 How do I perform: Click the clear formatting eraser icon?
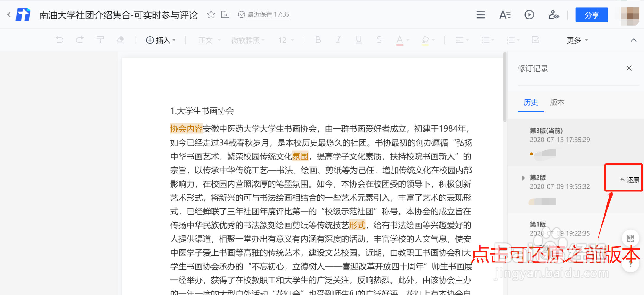(120, 40)
